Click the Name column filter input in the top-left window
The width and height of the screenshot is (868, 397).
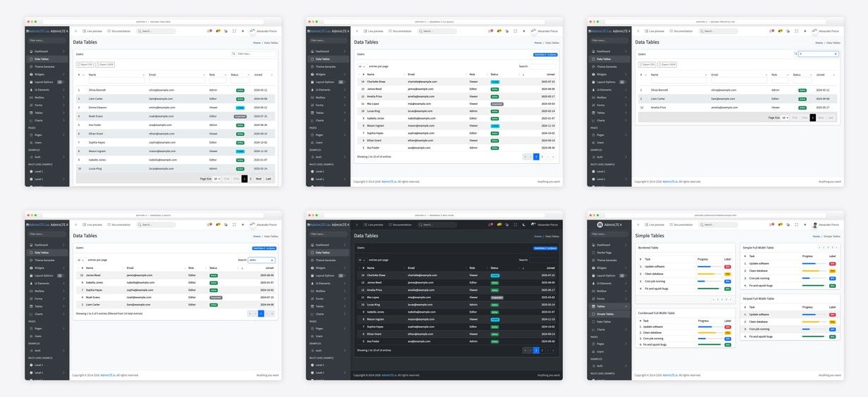click(117, 80)
